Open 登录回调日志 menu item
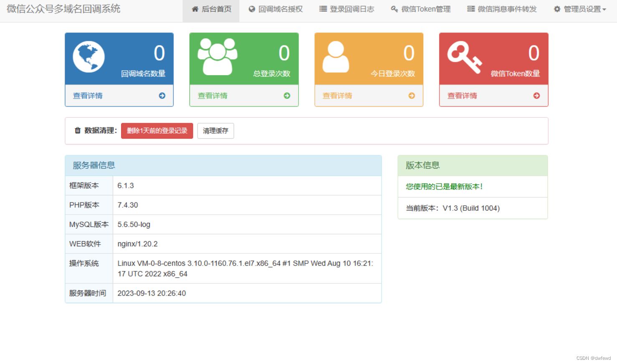Image resolution: width=617 pixels, height=364 pixels. point(347,9)
